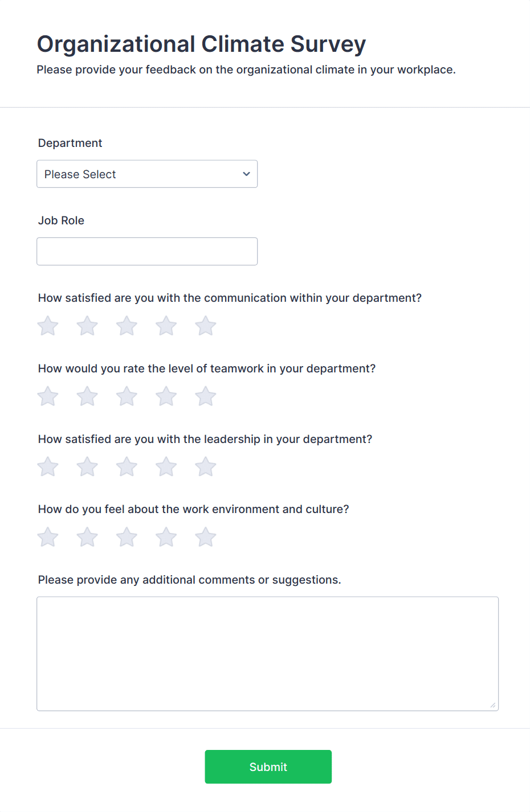Submit the climate survey form

tap(268, 766)
